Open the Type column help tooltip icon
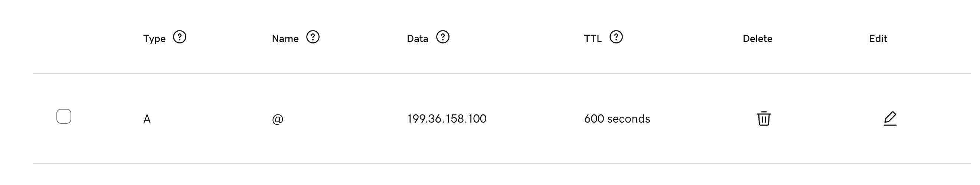This screenshot has height=185, width=980. tap(180, 37)
